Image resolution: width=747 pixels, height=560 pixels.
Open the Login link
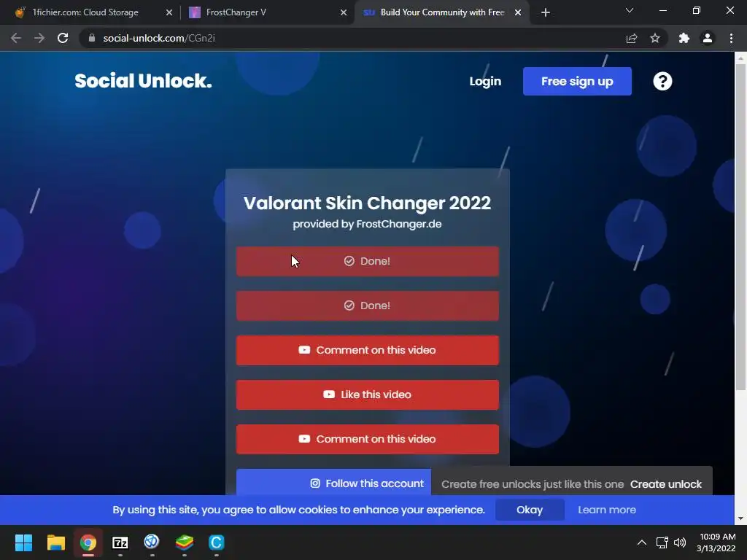pyautogui.click(x=485, y=82)
